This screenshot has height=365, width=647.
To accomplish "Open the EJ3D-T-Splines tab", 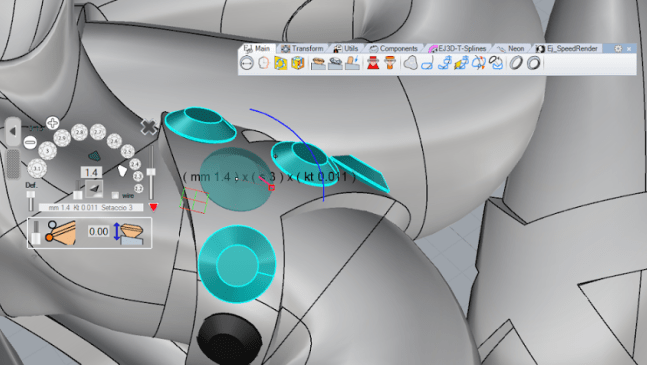I will [457, 49].
